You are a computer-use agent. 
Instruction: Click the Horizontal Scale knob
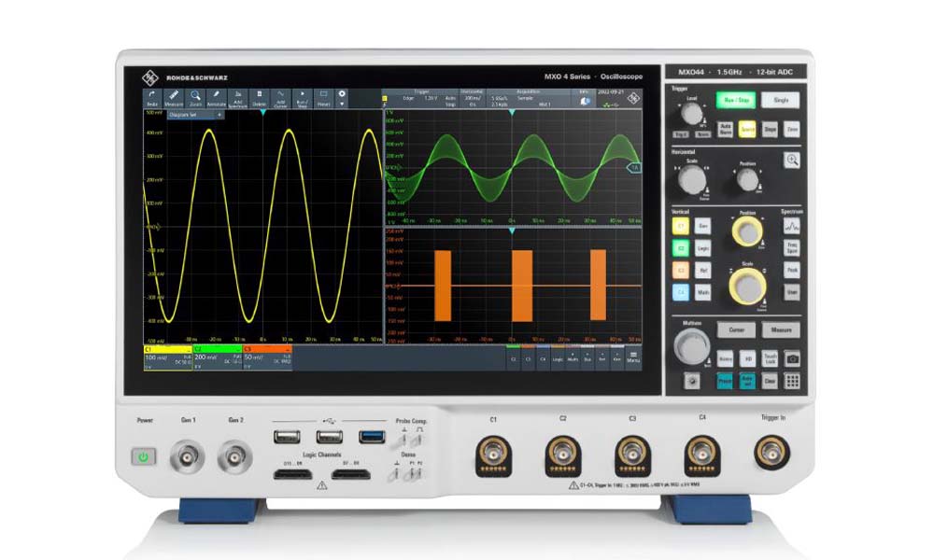[692, 180]
